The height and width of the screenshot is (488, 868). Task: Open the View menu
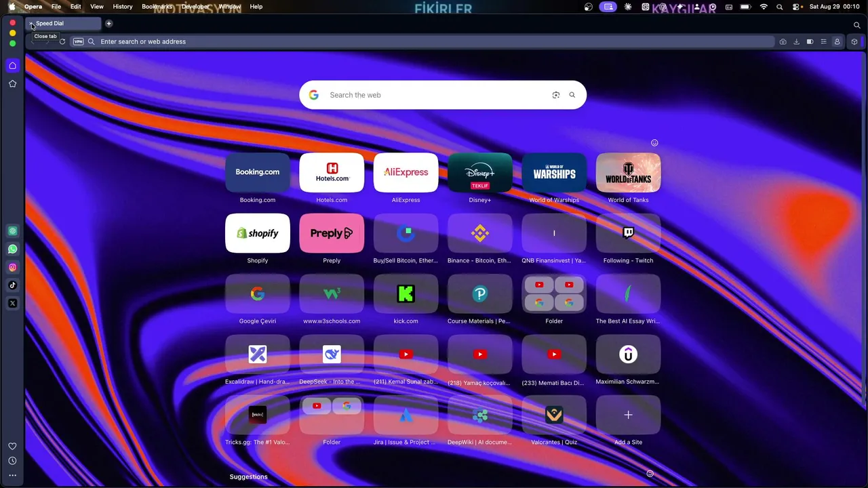click(97, 7)
